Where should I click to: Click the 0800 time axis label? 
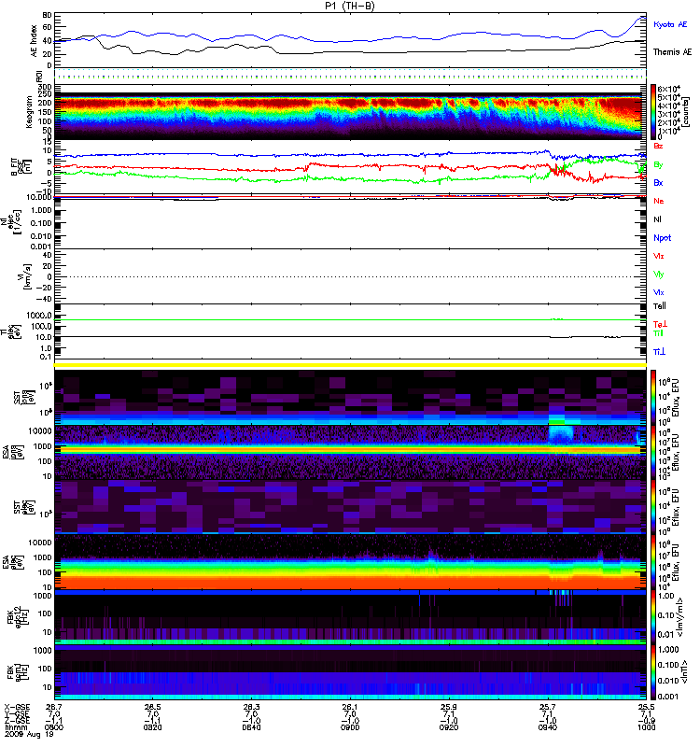tap(54, 727)
